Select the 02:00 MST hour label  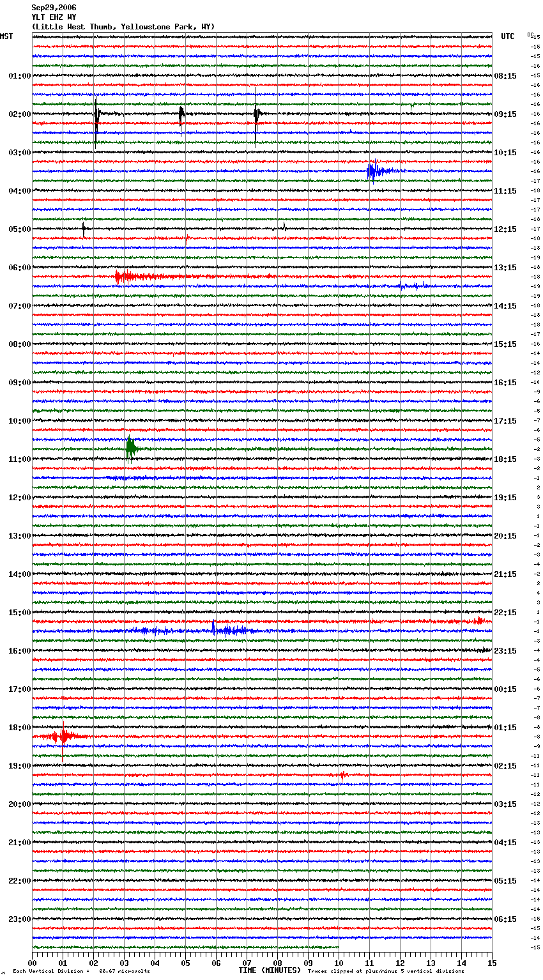click(20, 114)
